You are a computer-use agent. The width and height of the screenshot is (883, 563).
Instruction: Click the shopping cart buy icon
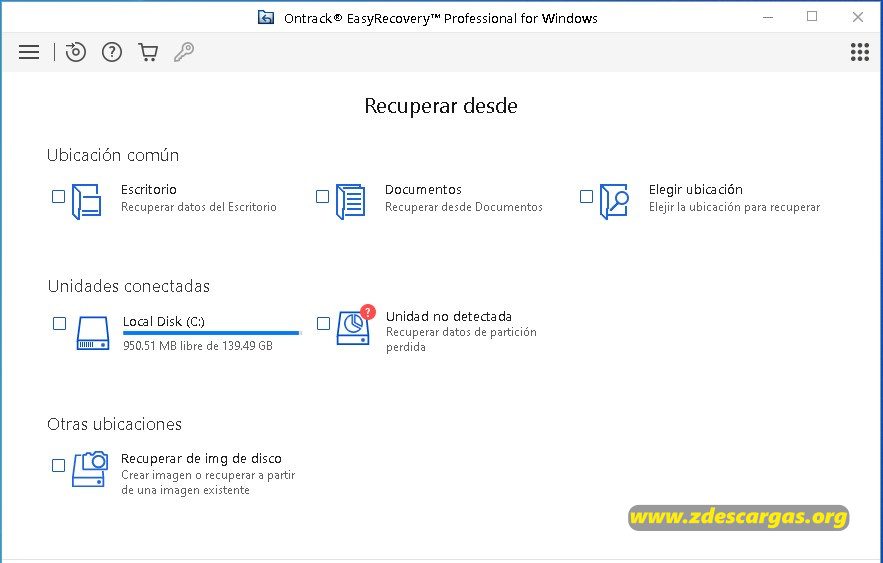pos(148,52)
